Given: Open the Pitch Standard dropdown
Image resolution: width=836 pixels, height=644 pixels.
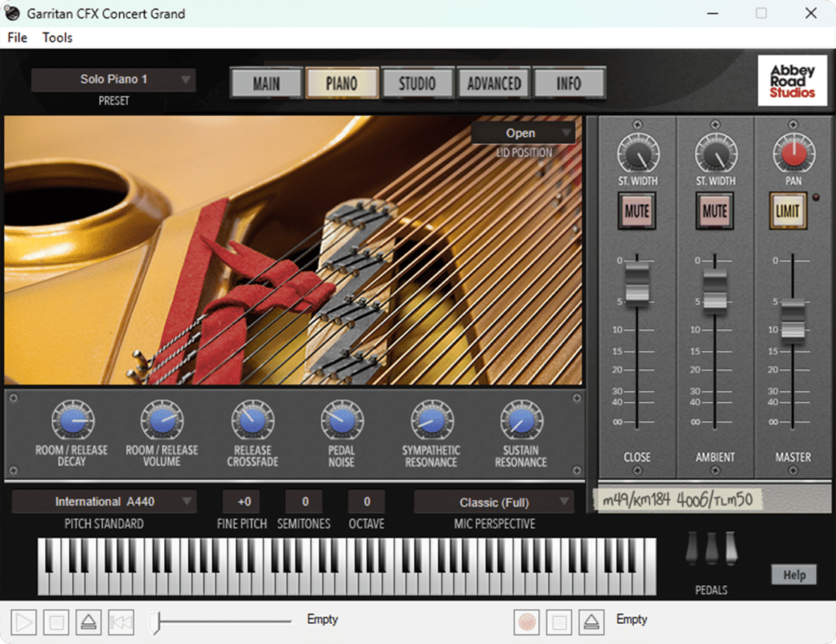Looking at the screenshot, I should [104, 502].
